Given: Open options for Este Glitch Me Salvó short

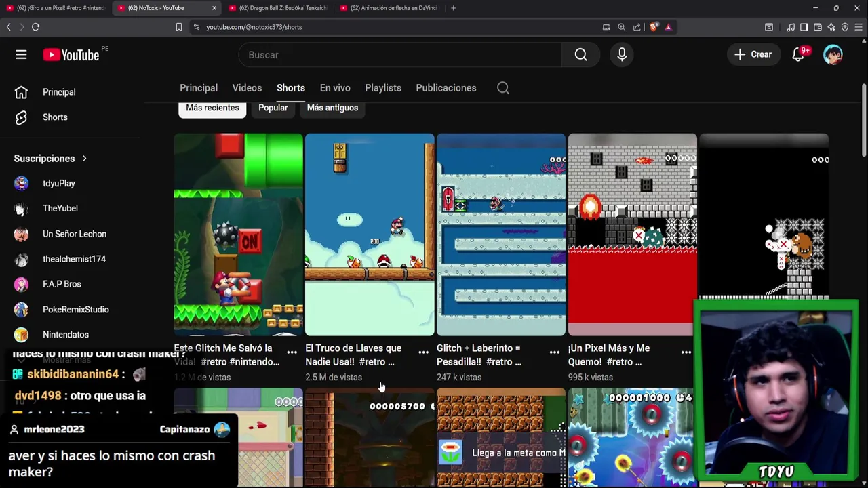Looking at the screenshot, I should [292, 352].
